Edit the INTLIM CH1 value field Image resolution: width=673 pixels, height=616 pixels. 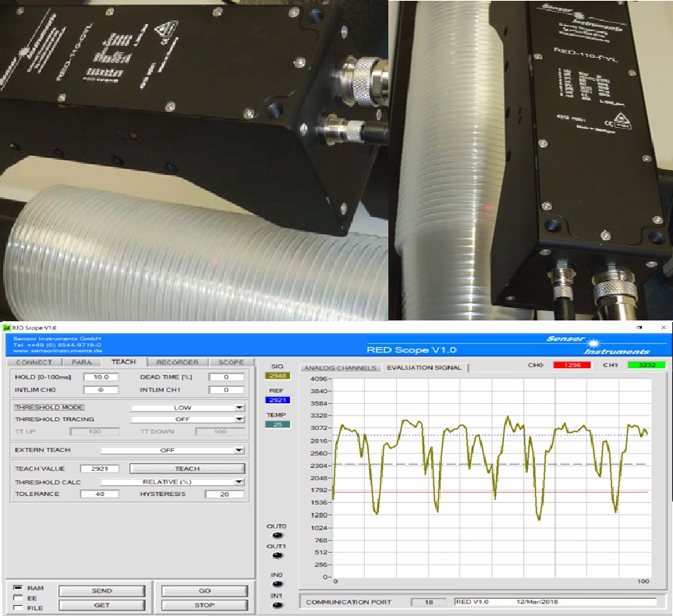(226, 390)
